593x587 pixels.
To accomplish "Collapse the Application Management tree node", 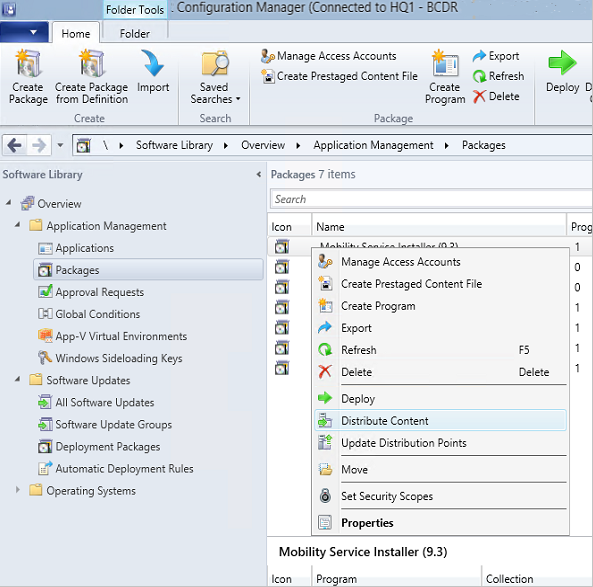I will tap(17, 225).
